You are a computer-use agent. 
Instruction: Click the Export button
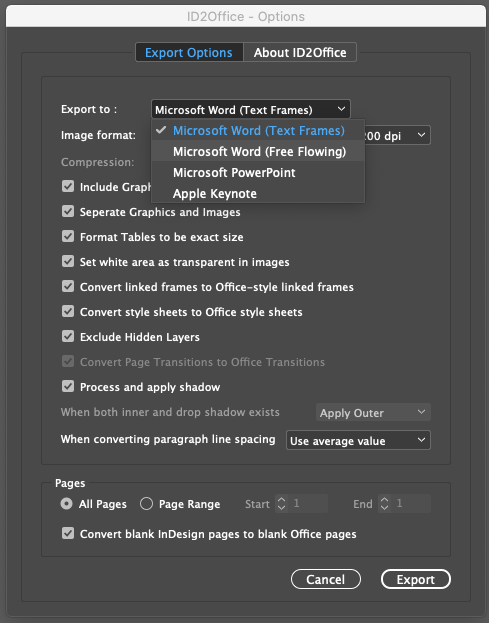(x=416, y=579)
